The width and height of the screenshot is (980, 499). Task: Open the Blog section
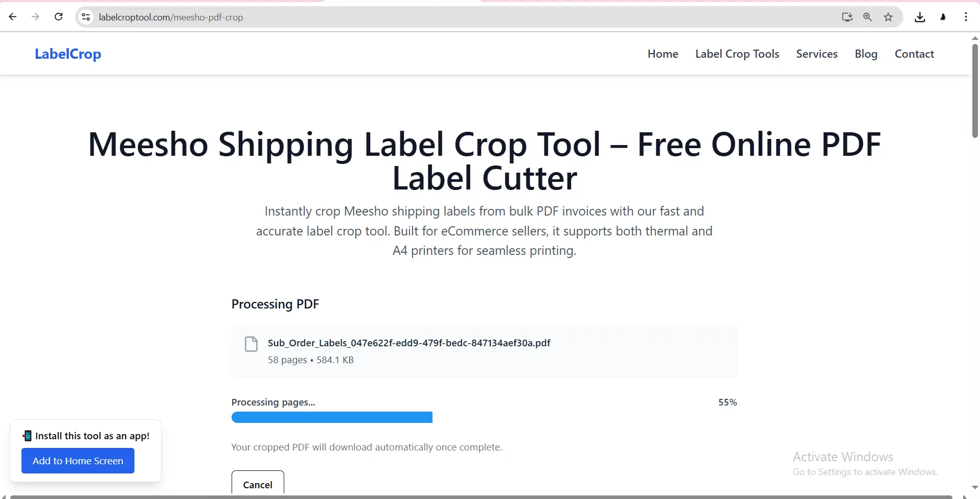coord(866,54)
